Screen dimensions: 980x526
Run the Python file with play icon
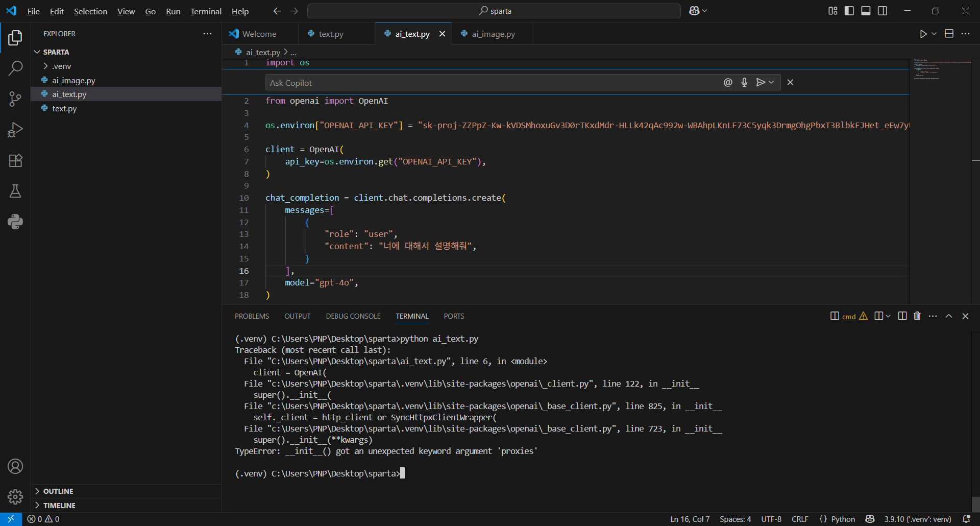[x=923, y=34]
